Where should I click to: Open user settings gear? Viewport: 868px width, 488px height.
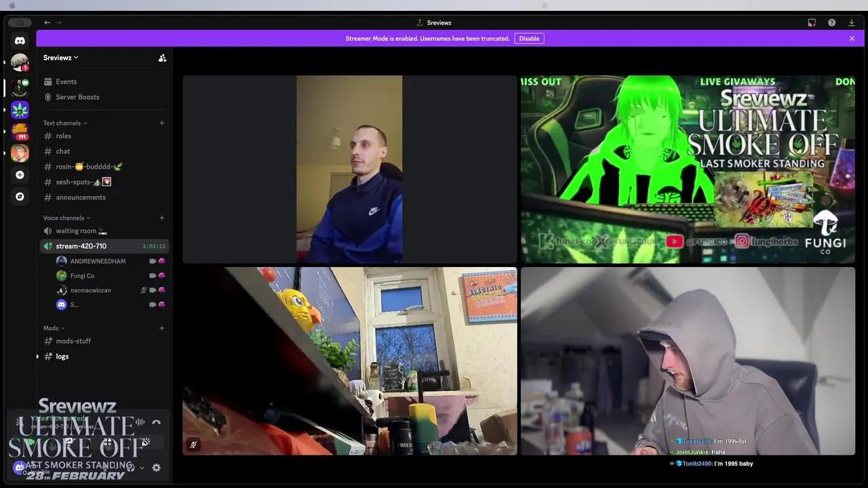coord(156,468)
